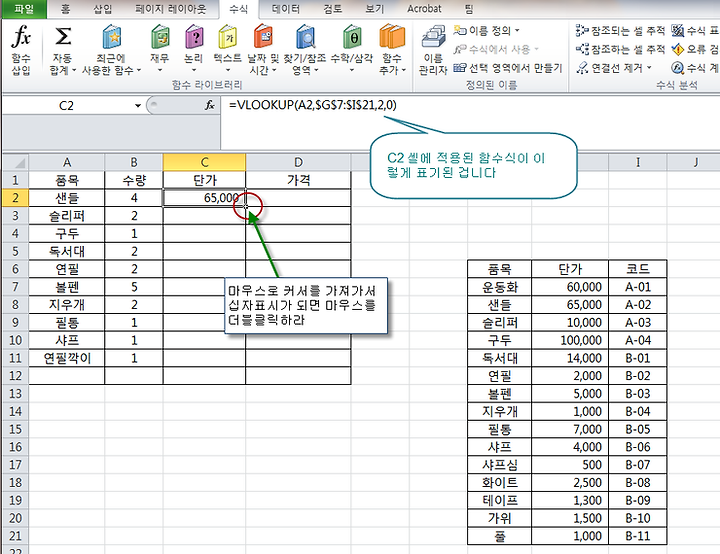This screenshot has height=554, width=720.
Task: Open the Name Manager (이름 관리자)
Action: [433, 50]
